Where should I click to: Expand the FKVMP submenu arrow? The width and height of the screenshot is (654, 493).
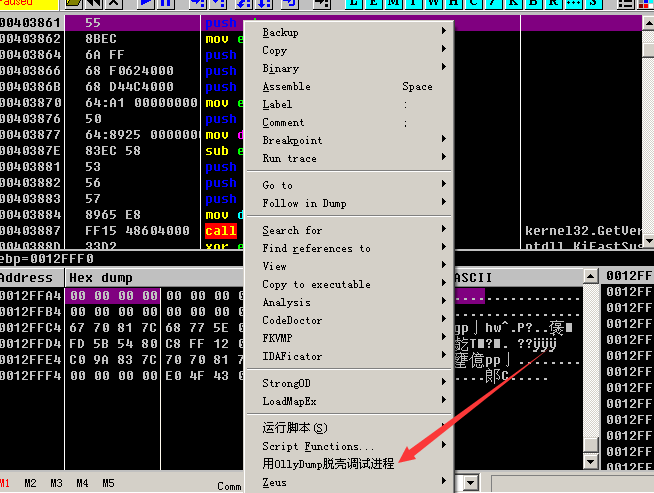(444, 336)
